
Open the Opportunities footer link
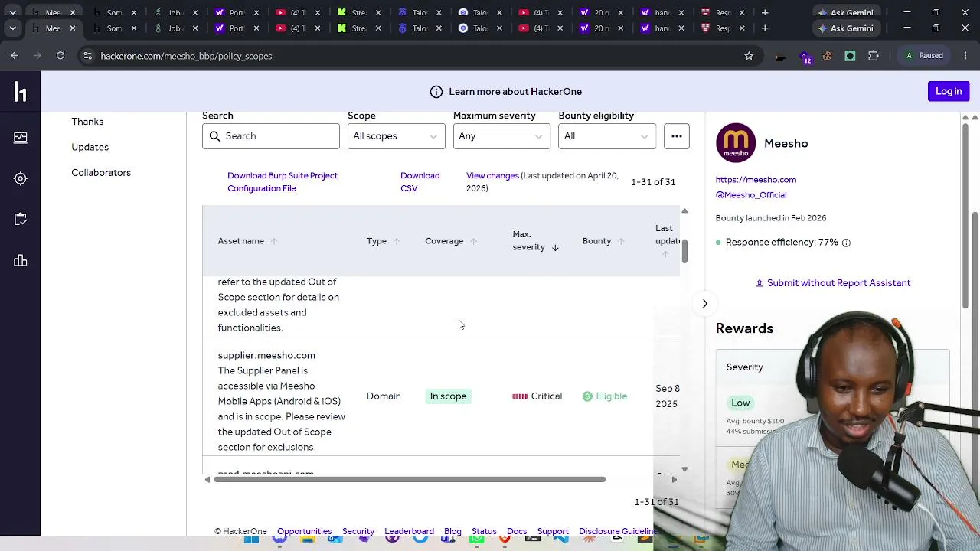point(304,531)
